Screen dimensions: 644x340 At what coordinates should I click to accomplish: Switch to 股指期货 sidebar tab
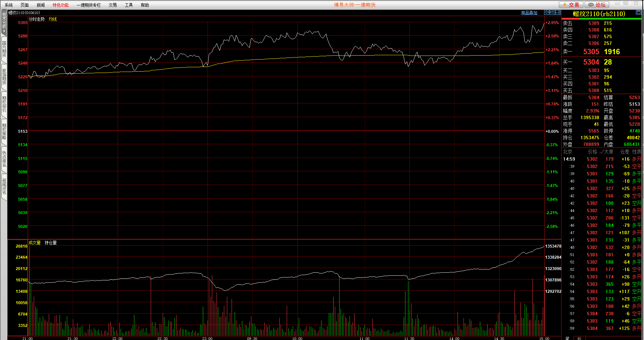point(4,77)
